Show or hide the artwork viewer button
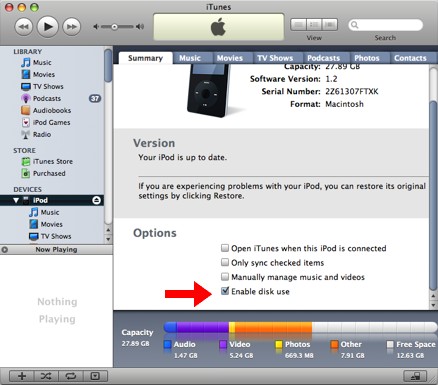This screenshot has width=438, height=385. click(x=95, y=376)
